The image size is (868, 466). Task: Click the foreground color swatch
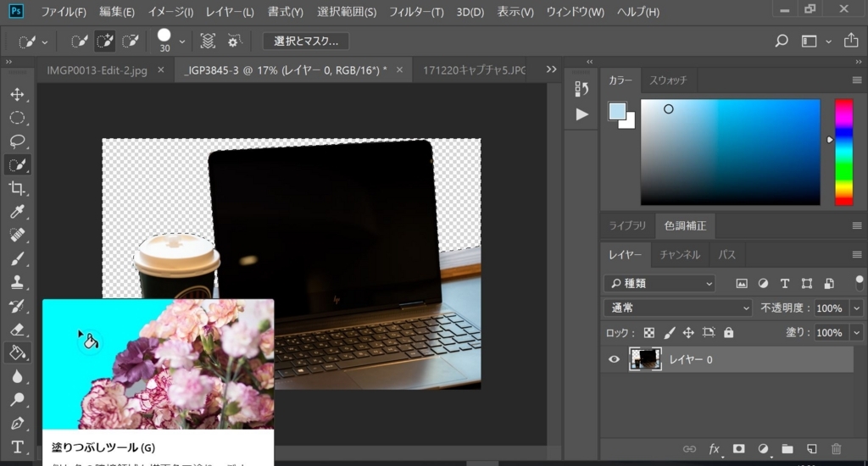click(617, 111)
